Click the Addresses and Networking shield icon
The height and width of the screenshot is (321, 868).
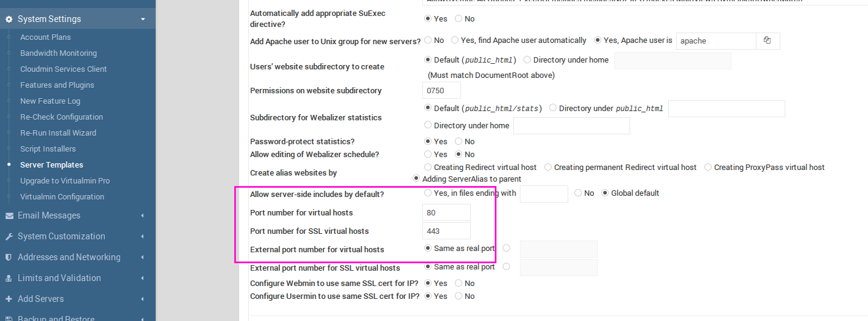point(9,257)
